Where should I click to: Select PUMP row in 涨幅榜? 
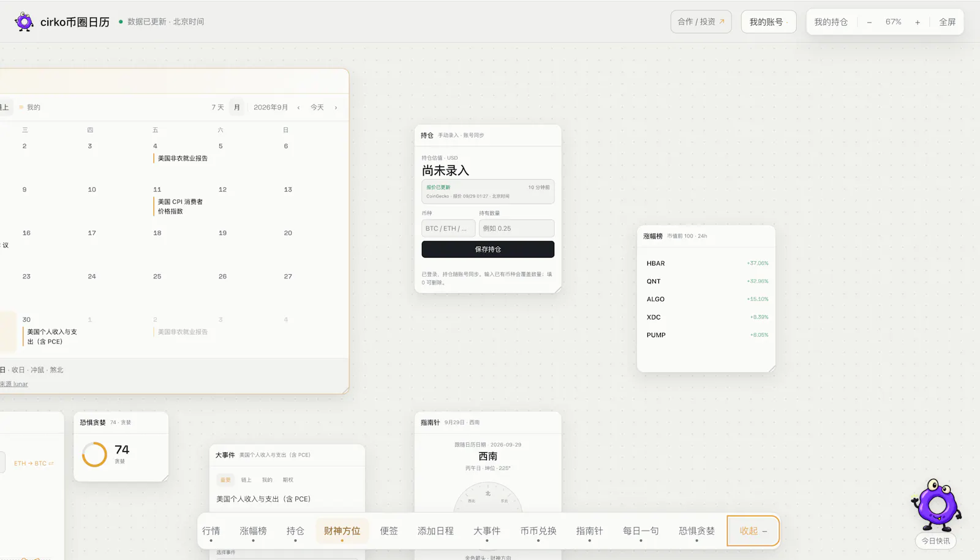(707, 335)
